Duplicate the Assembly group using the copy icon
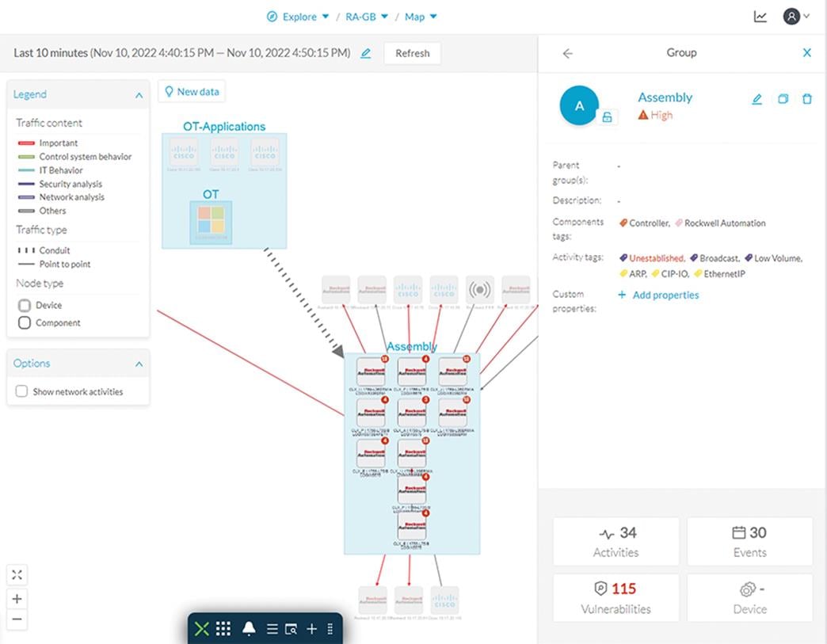 (783, 98)
